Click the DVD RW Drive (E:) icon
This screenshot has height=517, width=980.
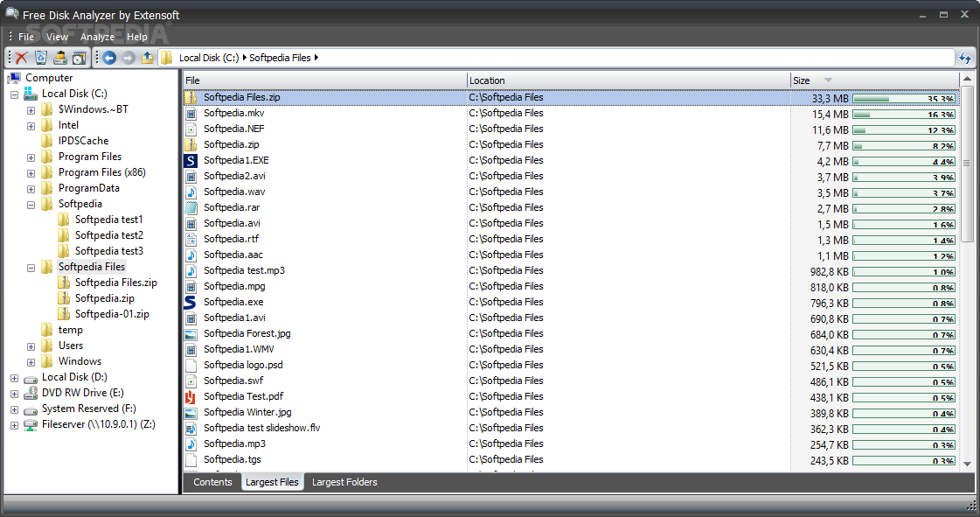click(30, 393)
